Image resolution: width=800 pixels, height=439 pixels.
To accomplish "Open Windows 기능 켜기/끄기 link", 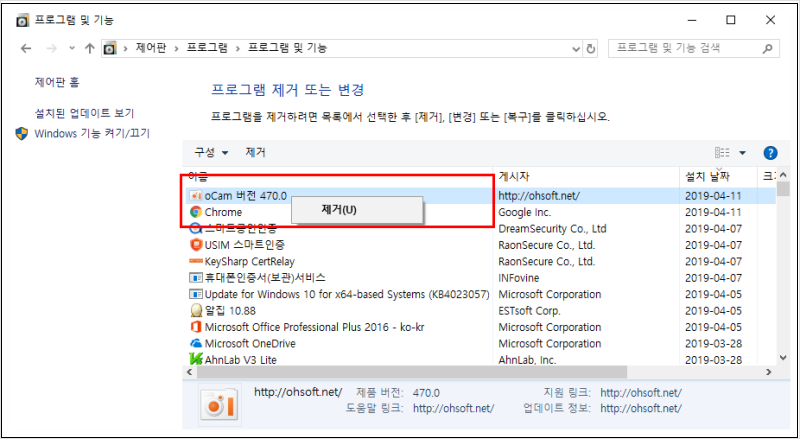I will [92, 134].
